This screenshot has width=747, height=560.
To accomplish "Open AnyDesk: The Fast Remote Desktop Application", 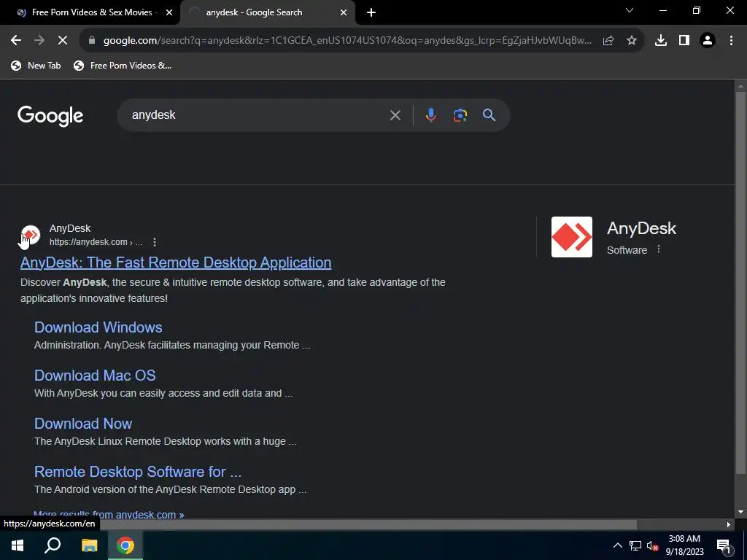I will 176,262.
